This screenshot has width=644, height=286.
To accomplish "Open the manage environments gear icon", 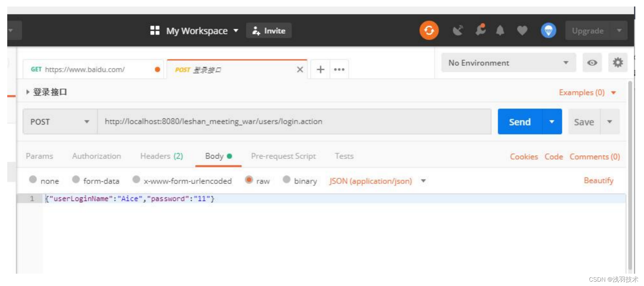I will point(618,63).
